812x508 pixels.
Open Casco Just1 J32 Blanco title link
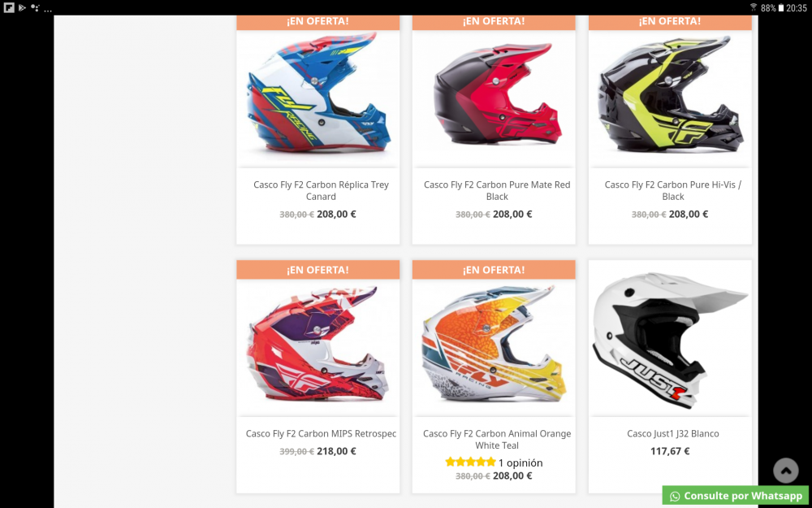click(673, 433)
